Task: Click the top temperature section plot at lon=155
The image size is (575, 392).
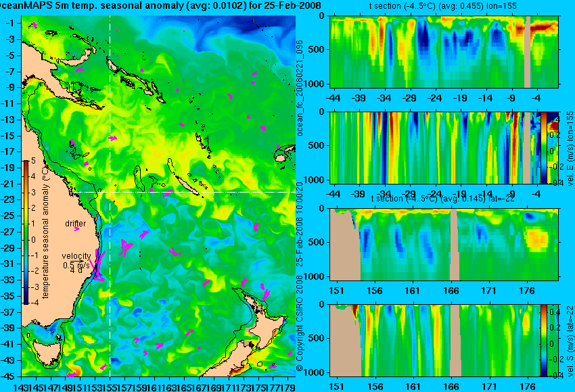Action: (x=444, y=51)
